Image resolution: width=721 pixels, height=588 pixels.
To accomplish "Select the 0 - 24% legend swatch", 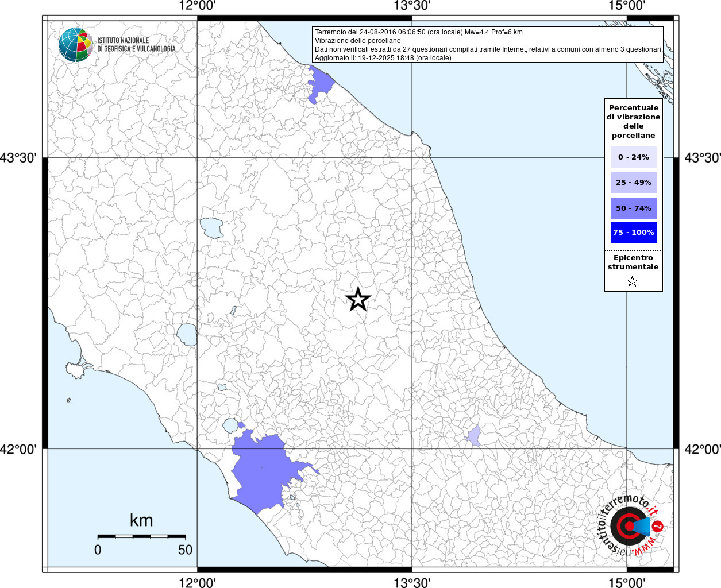I will point(634,157).
